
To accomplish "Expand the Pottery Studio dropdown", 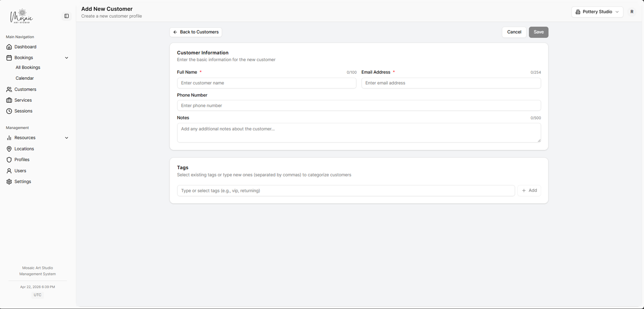I will coord(597,11).
